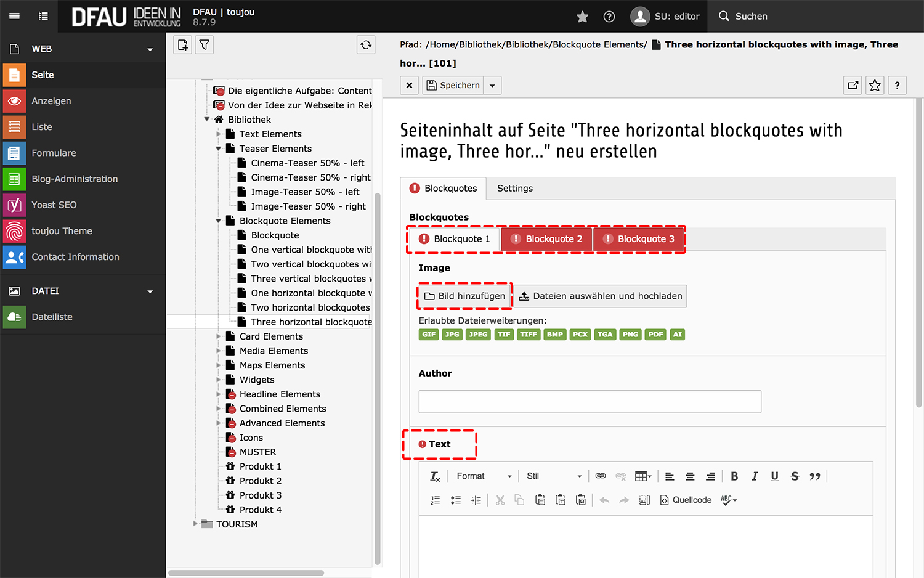The height and width of the screenshot is (578, 924).
Task: Open the Seite module
Action: [83, 75]
